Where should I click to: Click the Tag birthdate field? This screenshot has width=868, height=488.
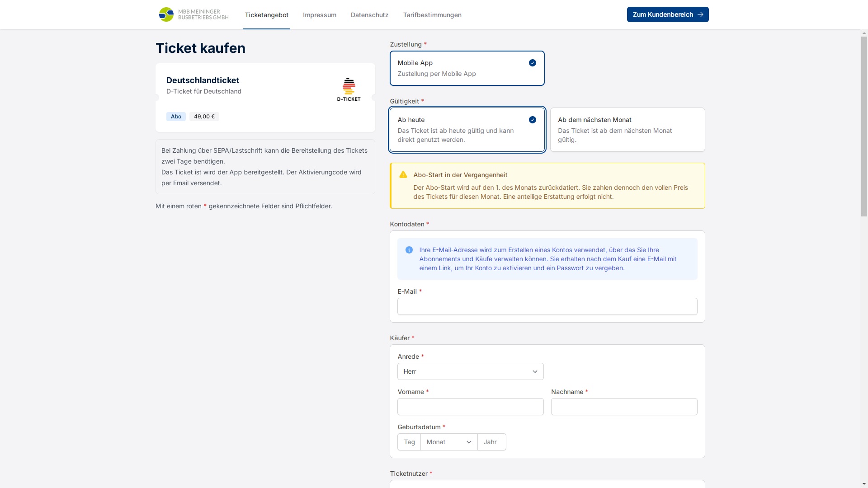(x=409, y=442)
